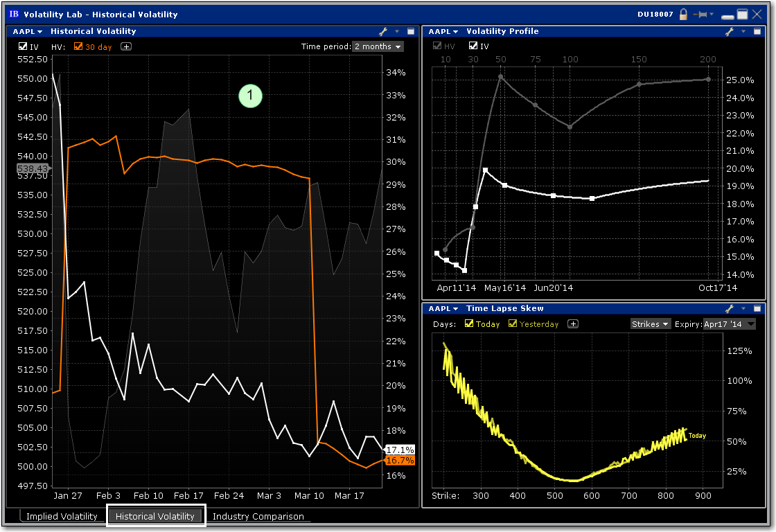
Task: Click the IB logo icon in title bar
Action: (14, 14)
